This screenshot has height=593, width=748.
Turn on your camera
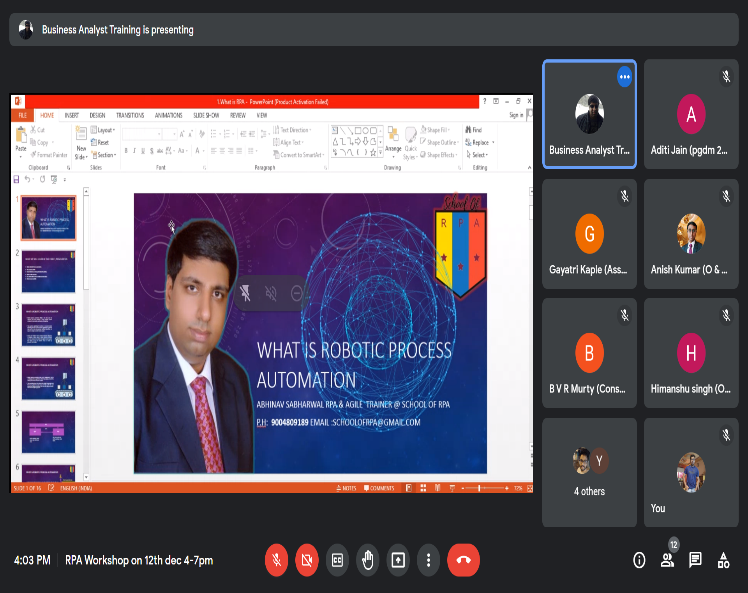click(x=307, y=560)
